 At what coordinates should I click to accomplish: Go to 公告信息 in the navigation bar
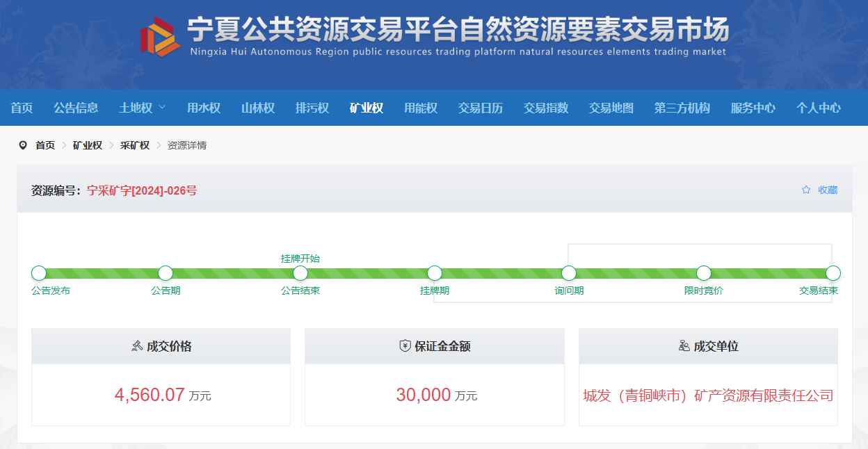76,108
